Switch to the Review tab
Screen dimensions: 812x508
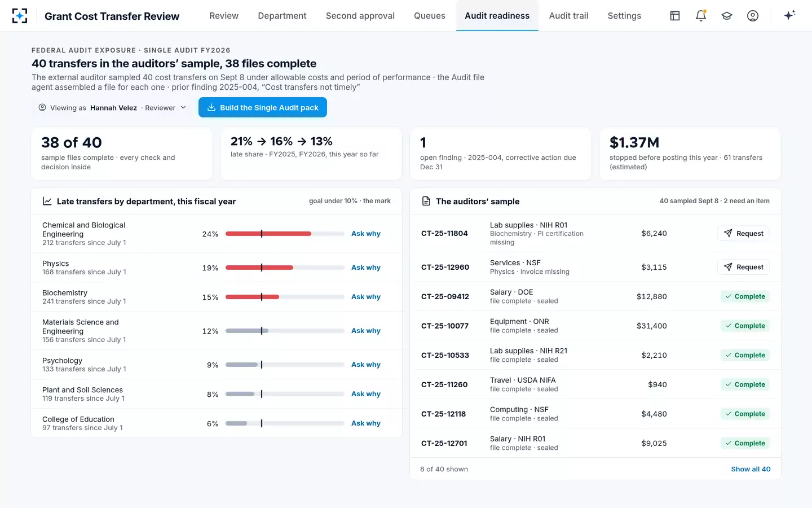224,16
